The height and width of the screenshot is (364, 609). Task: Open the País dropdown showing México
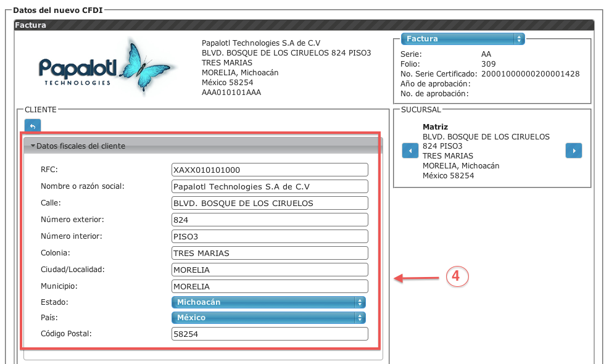(x=268, y=318)
